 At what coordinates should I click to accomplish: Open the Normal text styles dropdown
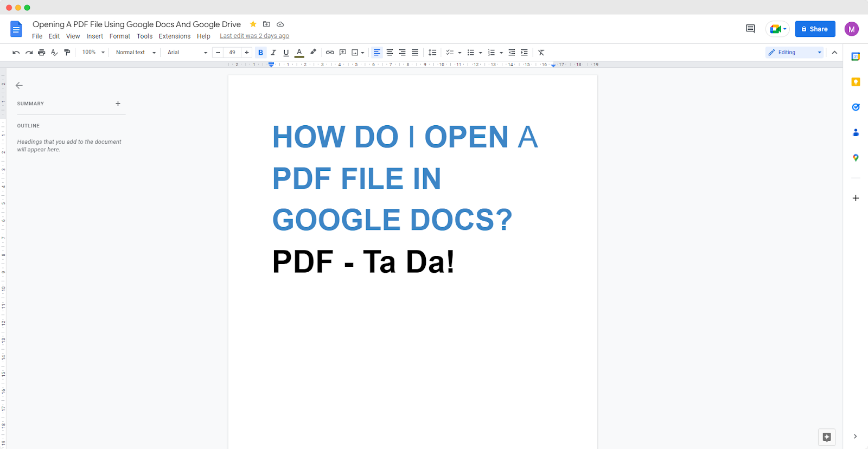pyautogui.click(x=136, y=53)
